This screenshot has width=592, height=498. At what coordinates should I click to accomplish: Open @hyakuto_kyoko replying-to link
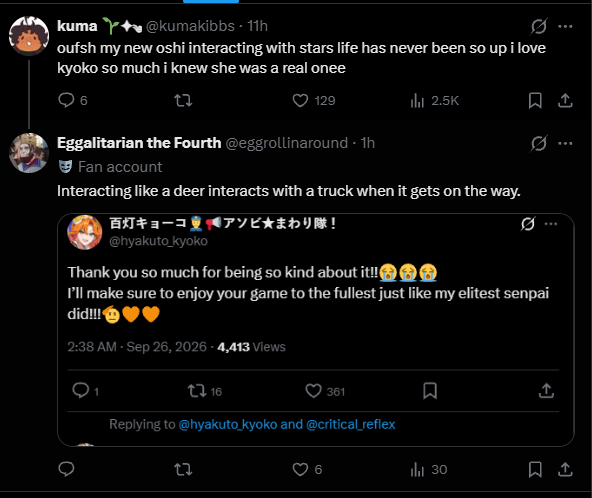[x=228, y=424]
